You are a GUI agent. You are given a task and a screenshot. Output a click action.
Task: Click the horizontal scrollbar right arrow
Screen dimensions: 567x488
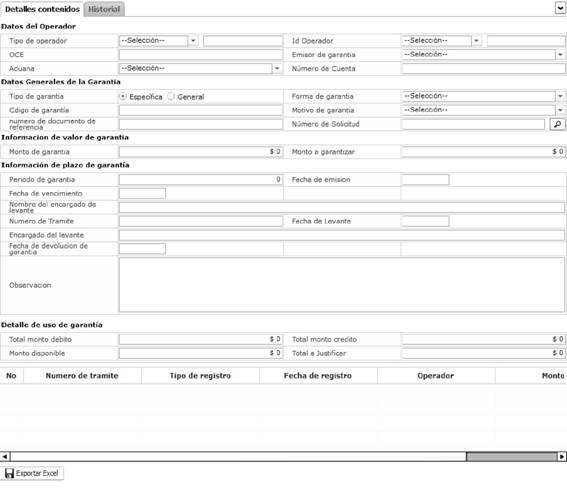pyautogui.click(x=562, y=457)
